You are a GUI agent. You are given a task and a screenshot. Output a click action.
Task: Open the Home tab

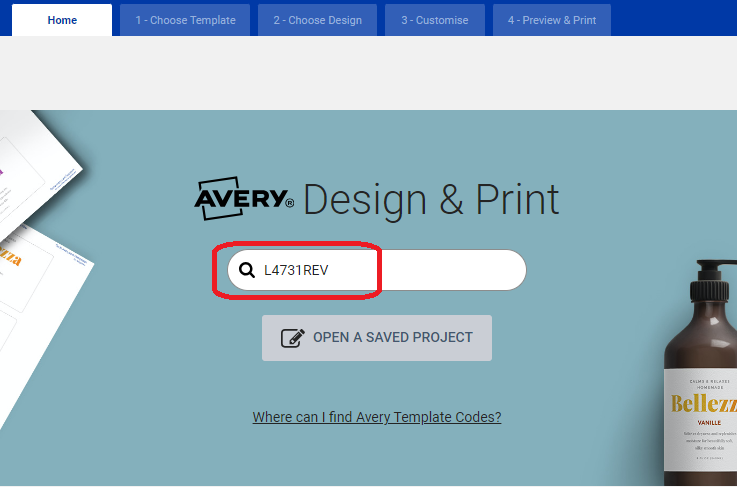[62, 20]
